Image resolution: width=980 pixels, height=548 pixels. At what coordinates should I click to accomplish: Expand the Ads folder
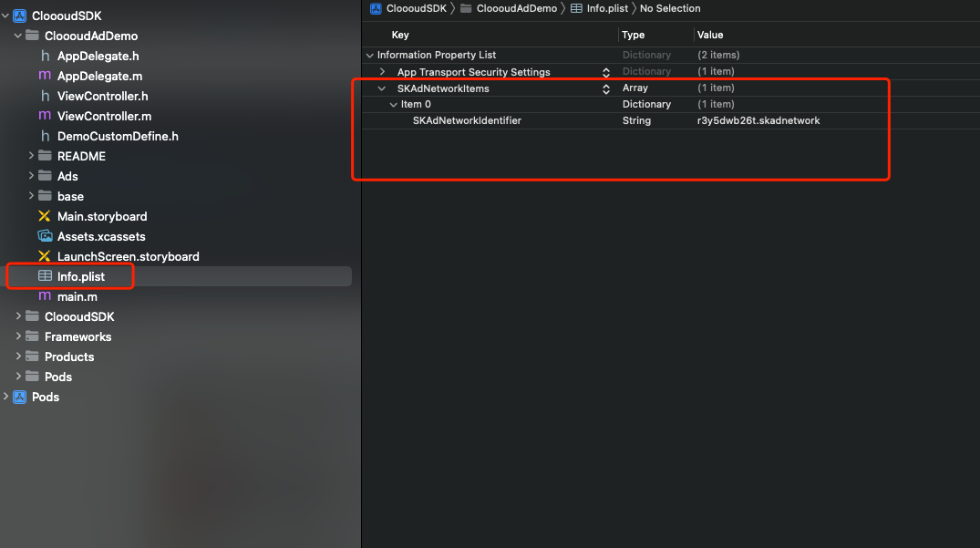click(x=31, y=176)
